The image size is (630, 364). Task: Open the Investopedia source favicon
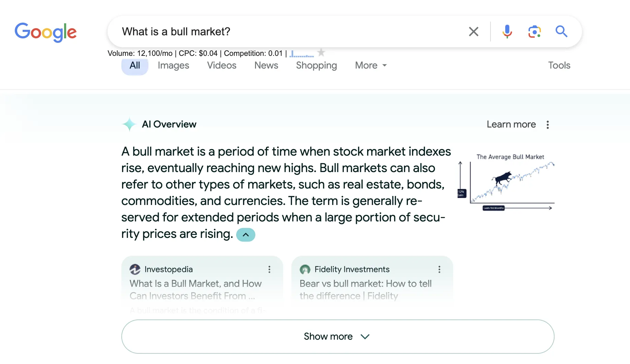(x=135, y=269)
